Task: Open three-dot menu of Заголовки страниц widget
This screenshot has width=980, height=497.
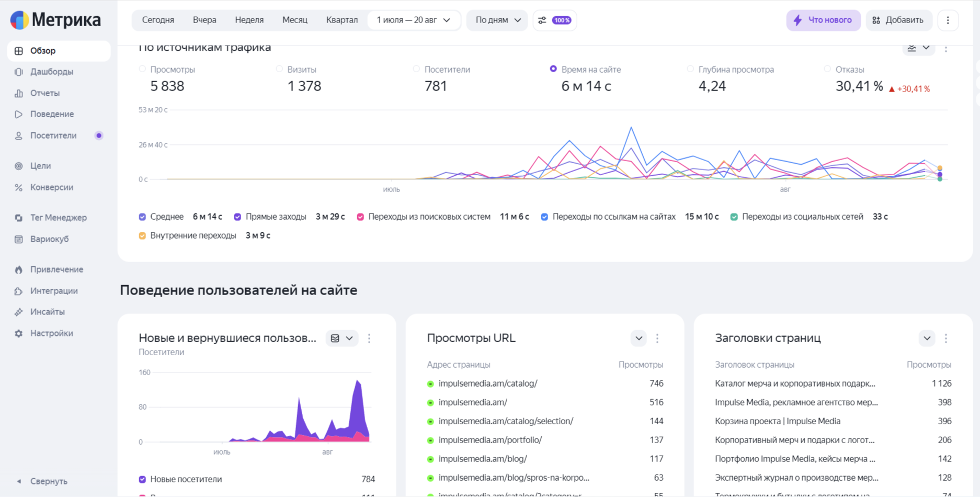Action: (x=946, y=338)
